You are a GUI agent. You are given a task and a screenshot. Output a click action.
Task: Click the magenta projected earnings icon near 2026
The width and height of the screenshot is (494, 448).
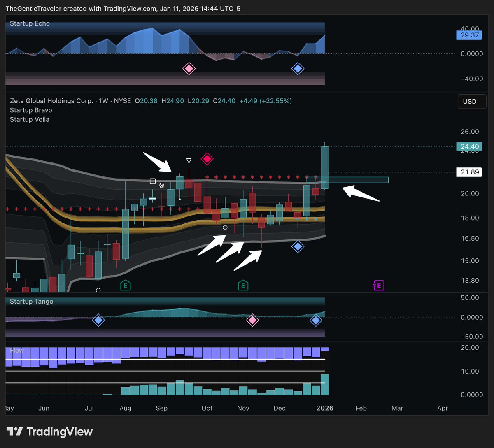(378, 285)
